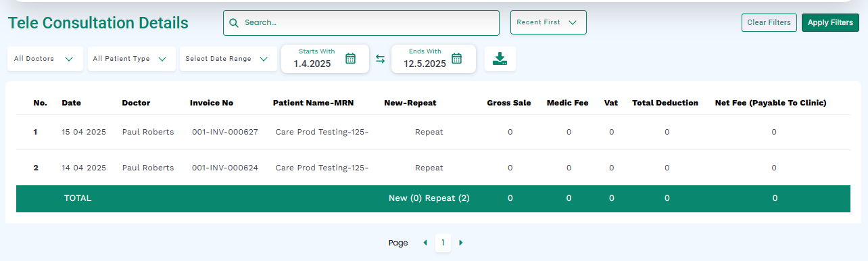This screenshot has height=261, width=868.
Task: Change the Recent First sort order
Action: click(548, 22)
